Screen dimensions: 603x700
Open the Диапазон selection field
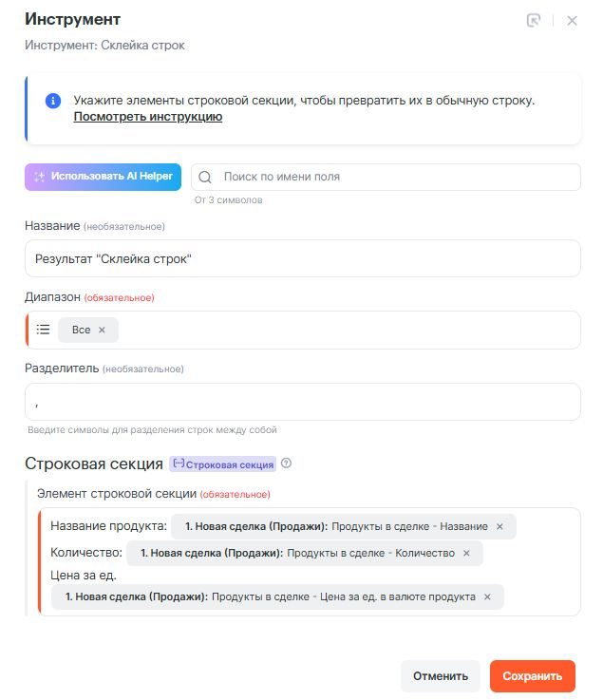click(342, 330)
